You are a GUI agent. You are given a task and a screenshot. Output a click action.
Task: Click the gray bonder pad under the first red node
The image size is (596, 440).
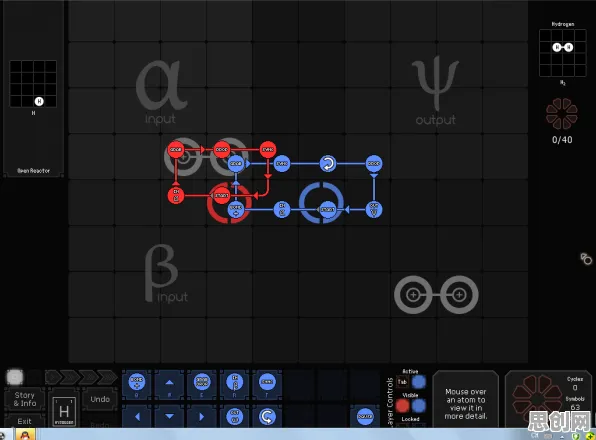[x=183, y=157]
